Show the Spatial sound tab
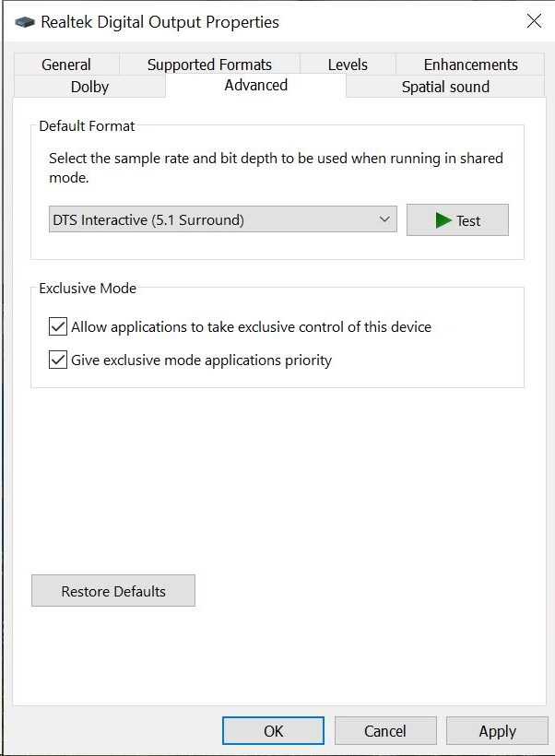This screenshot has width=555, height=756. click(445, 87)
